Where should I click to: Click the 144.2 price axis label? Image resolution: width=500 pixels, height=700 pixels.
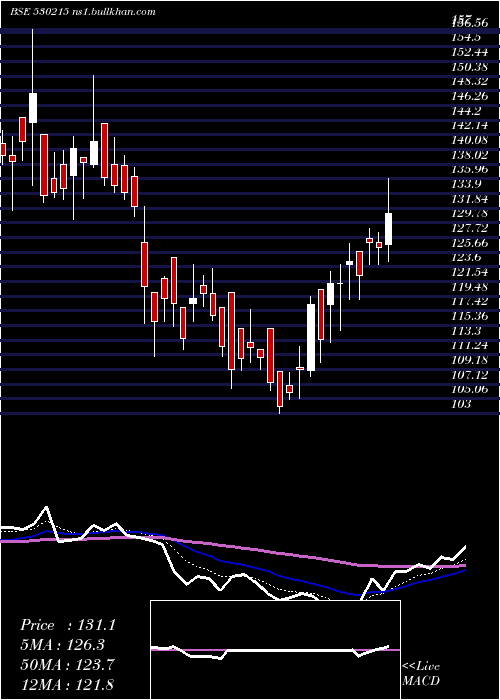pos(466,111)
